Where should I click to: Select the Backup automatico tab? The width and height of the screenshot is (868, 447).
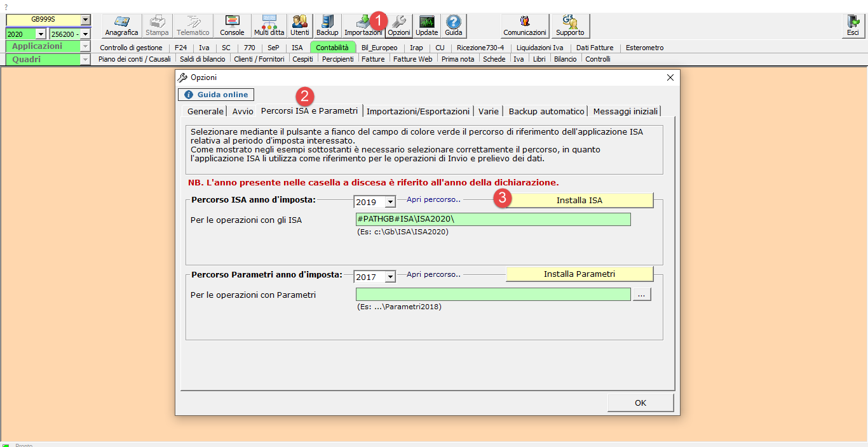(546, 111)
